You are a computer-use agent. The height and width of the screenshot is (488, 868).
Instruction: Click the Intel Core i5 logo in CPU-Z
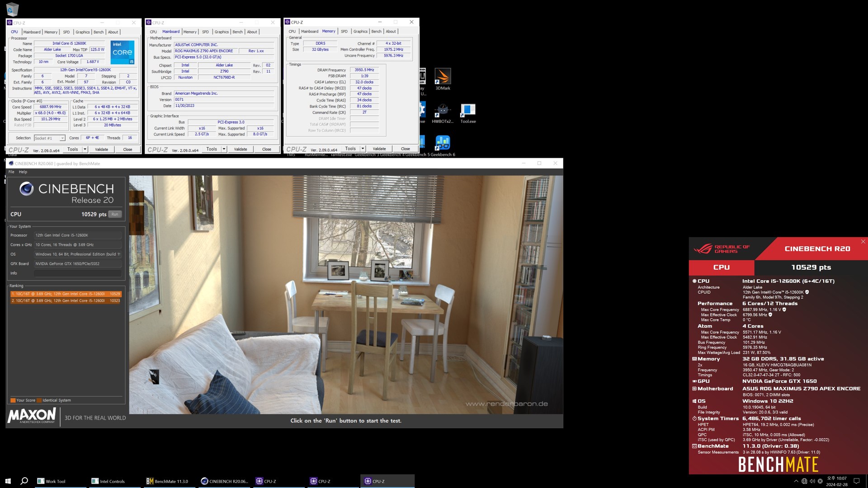pos(123,52)
